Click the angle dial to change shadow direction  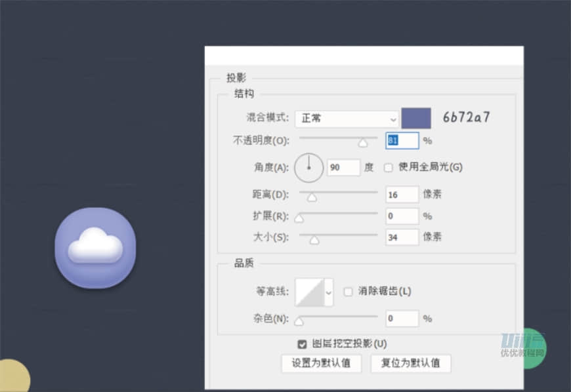pyautogui.click(x=308, y=167)
